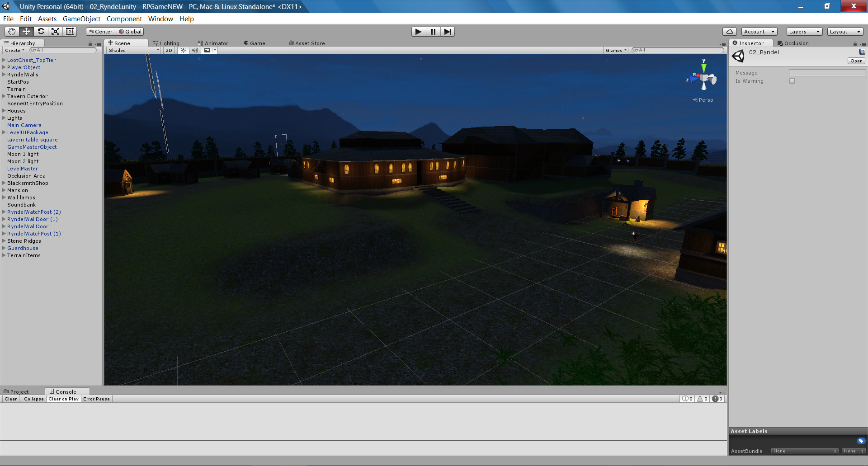Click the Step frame button
The height and width of the screenshot is (466, 868).
click(x=448, y=32)
